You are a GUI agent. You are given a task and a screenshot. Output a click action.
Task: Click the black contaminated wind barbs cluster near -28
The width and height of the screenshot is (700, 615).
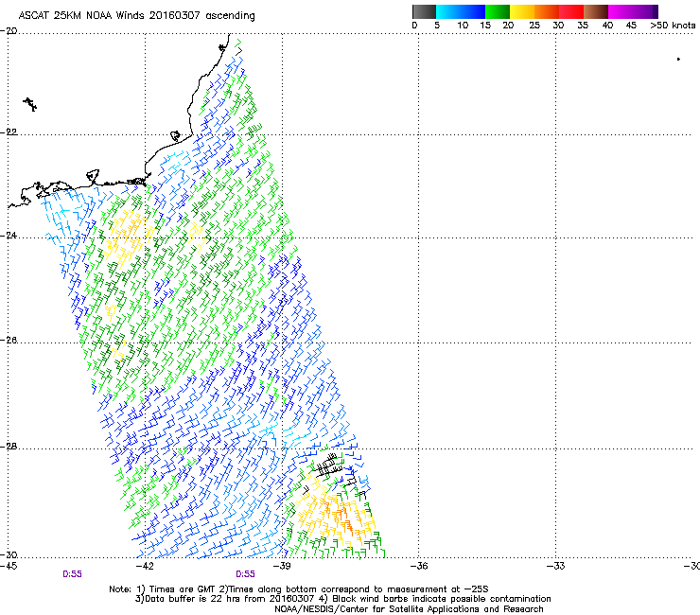click(329, 465)
